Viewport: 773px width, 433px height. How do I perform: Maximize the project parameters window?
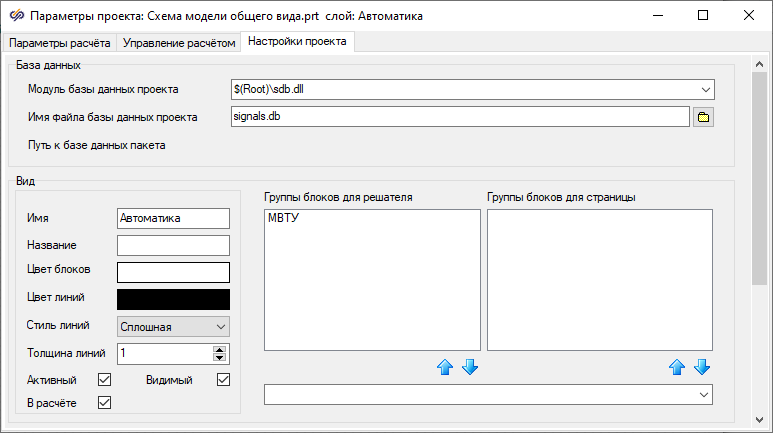703,16
